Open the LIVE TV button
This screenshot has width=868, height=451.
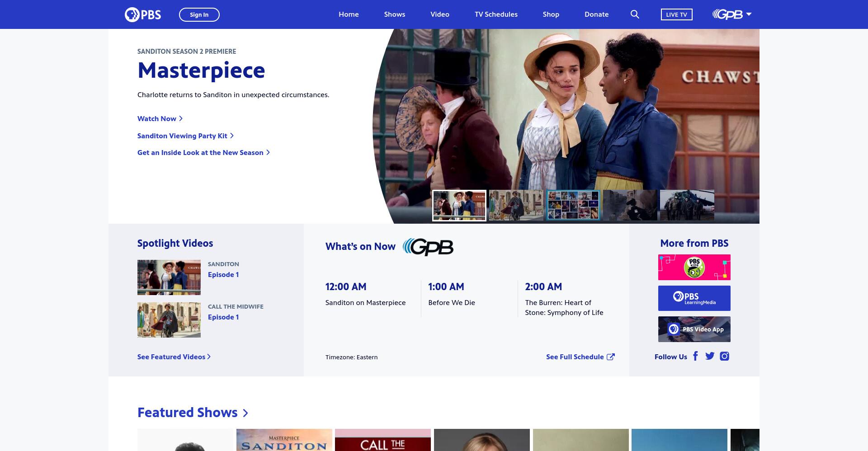(x=676, y=14)
